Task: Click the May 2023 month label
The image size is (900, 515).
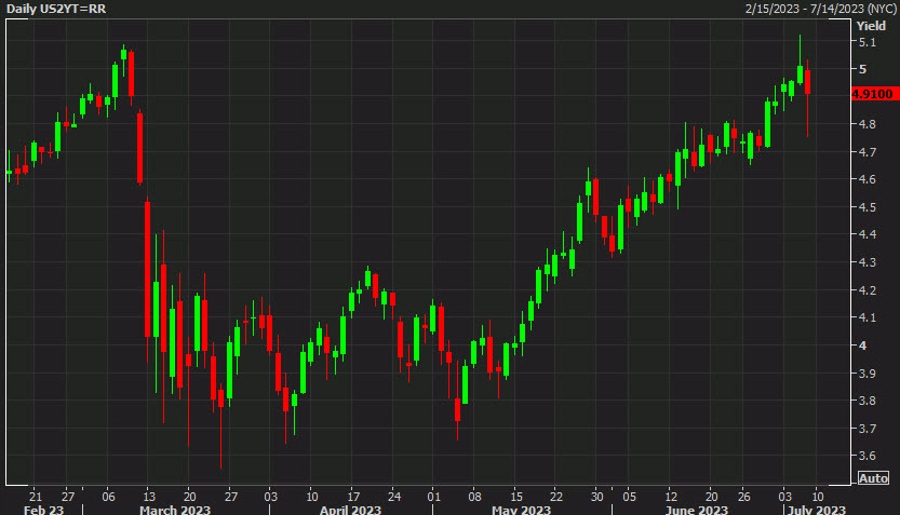Action: coord(521,510)
